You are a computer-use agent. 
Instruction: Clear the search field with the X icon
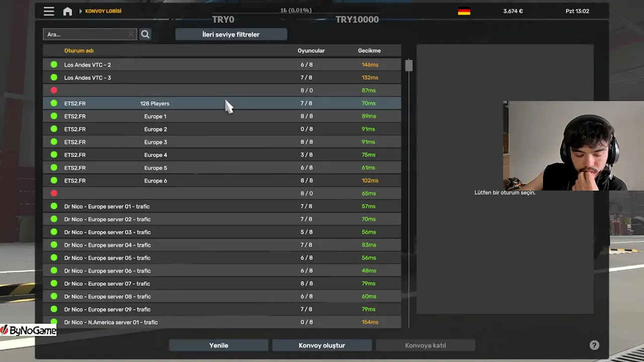coord(131,34)
